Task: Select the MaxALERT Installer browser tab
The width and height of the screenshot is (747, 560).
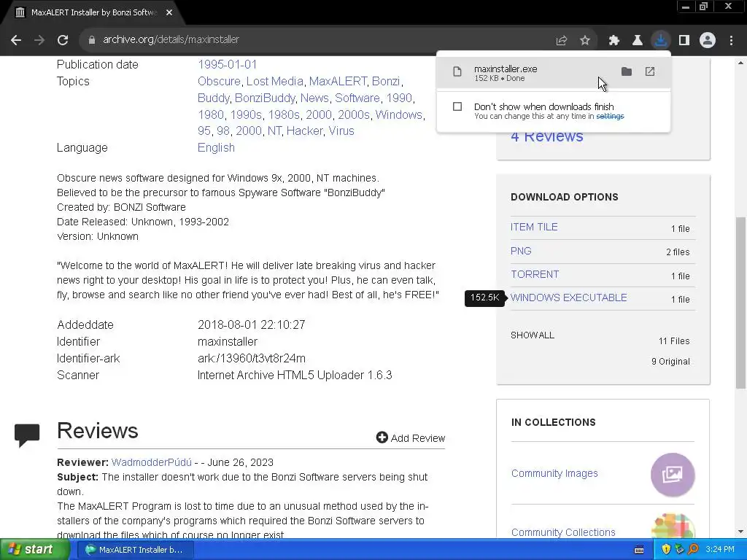Action: [x=93, y=12]
